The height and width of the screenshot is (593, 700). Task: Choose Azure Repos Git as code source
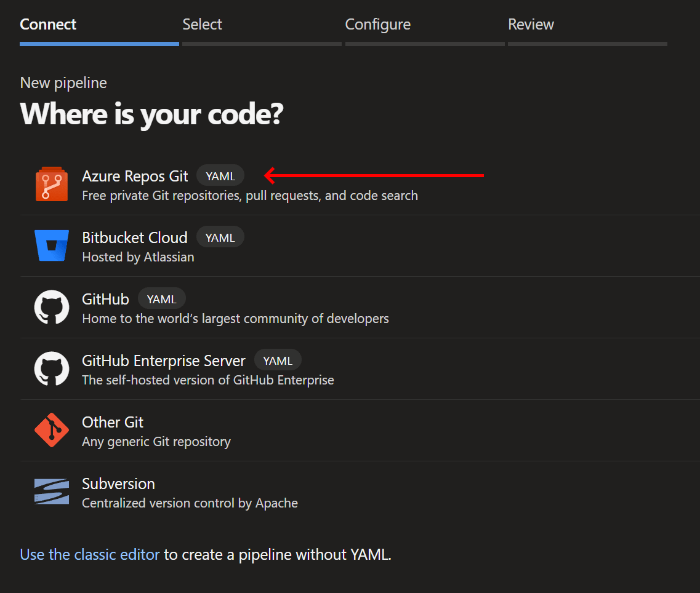pos(135,176)
